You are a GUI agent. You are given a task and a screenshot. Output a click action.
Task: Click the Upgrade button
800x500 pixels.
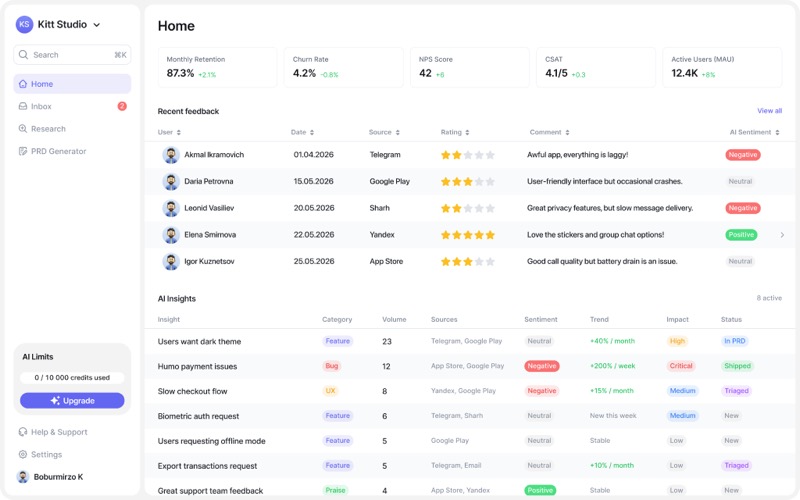(72, 401)
